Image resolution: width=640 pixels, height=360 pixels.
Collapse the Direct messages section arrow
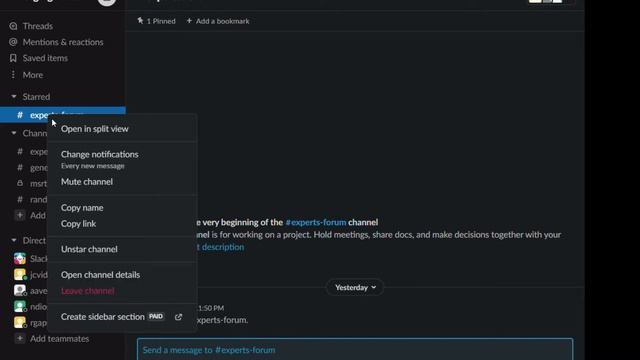14,240
